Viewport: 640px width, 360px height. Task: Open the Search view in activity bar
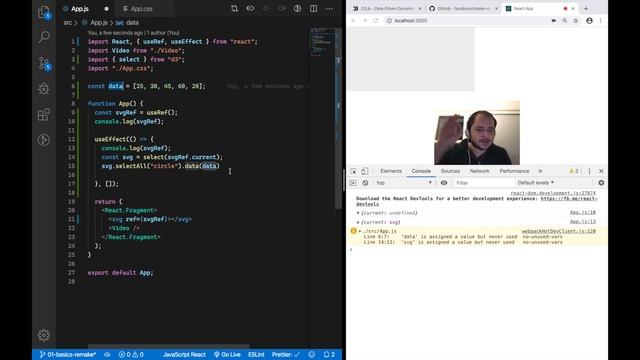44,37
